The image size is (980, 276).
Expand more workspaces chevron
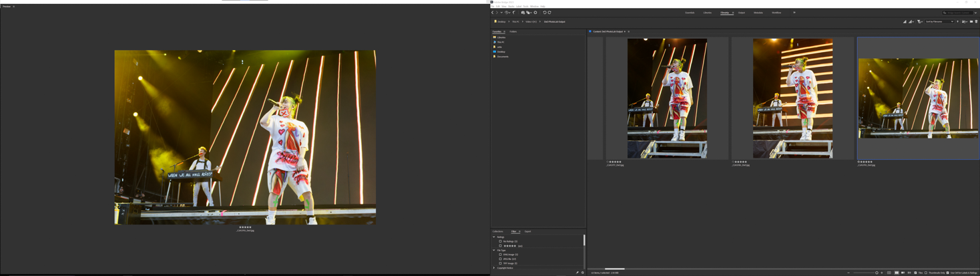794,13
